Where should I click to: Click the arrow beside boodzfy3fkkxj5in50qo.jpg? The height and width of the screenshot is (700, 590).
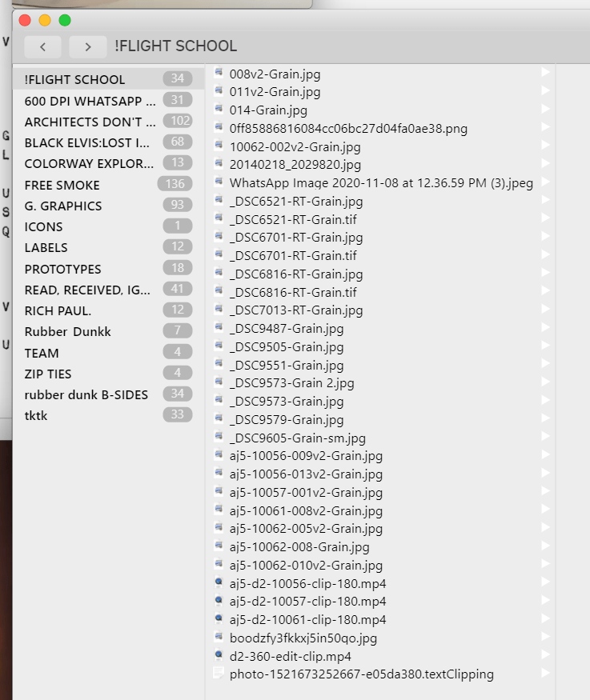click(x=545, y=638)
